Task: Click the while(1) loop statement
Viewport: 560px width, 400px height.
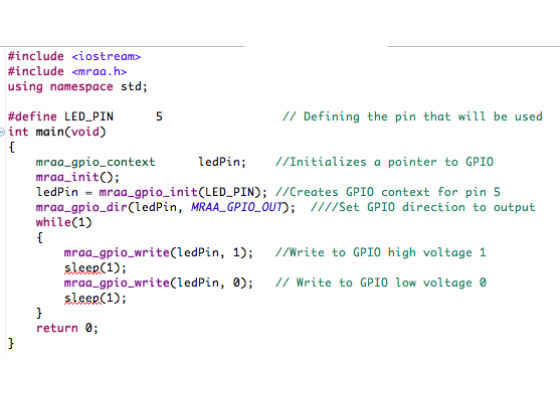Action: coord(64,222)
